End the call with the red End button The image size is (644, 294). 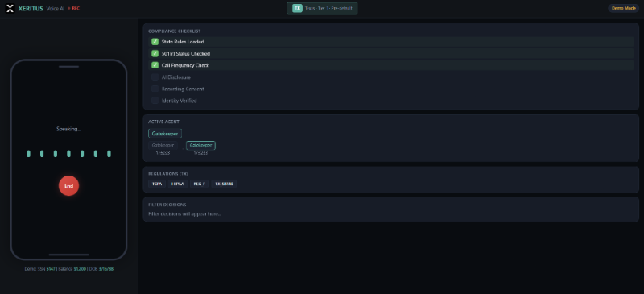click(x=68, y=186)
